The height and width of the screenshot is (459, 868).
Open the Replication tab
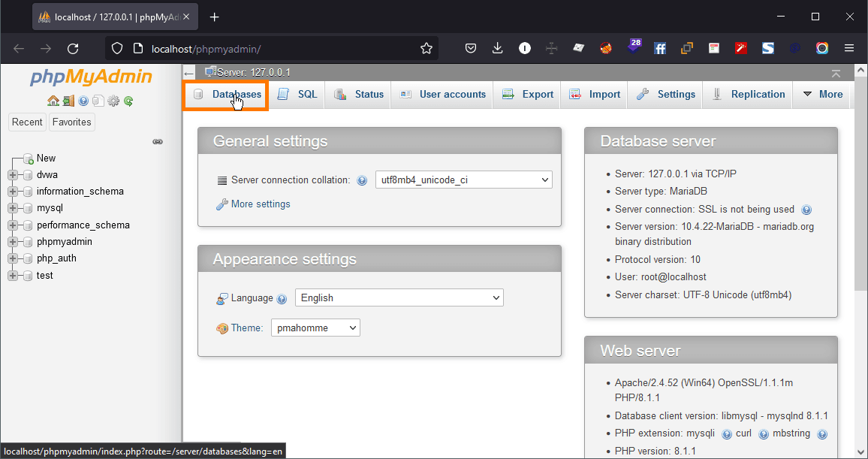(749, 95)
